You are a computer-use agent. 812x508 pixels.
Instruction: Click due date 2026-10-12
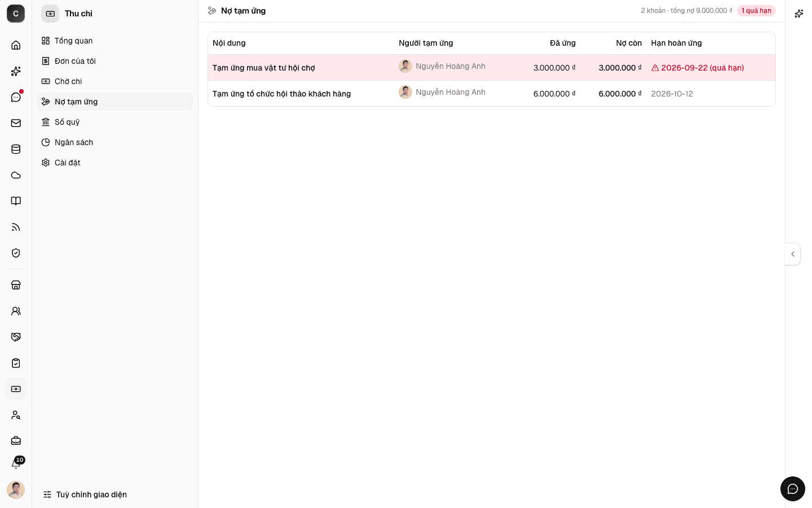(x=672, y=94)
